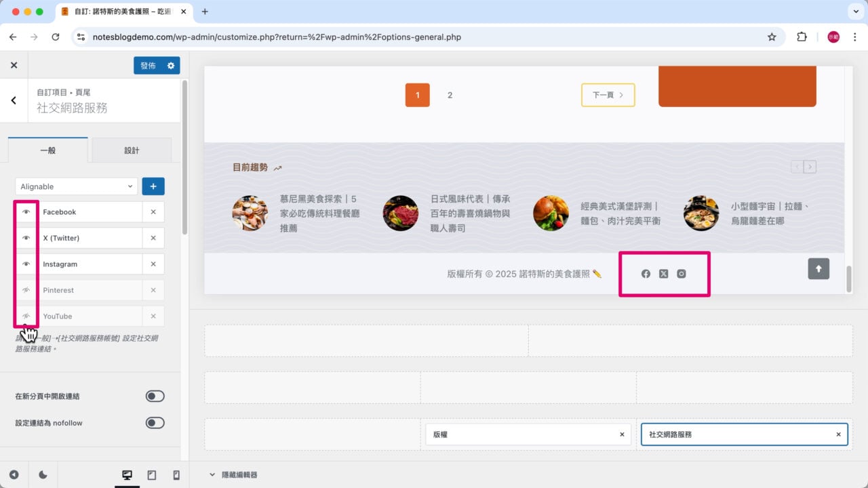This screenshot has height=488, width=868.
Task: Remove YouTube with its × button
Action: pos(153,316)
